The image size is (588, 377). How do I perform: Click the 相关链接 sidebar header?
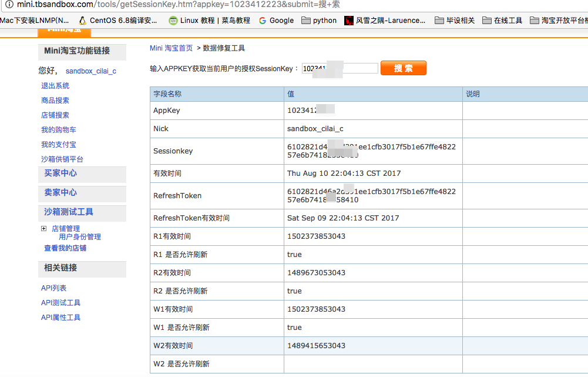[x=82, y=268]
